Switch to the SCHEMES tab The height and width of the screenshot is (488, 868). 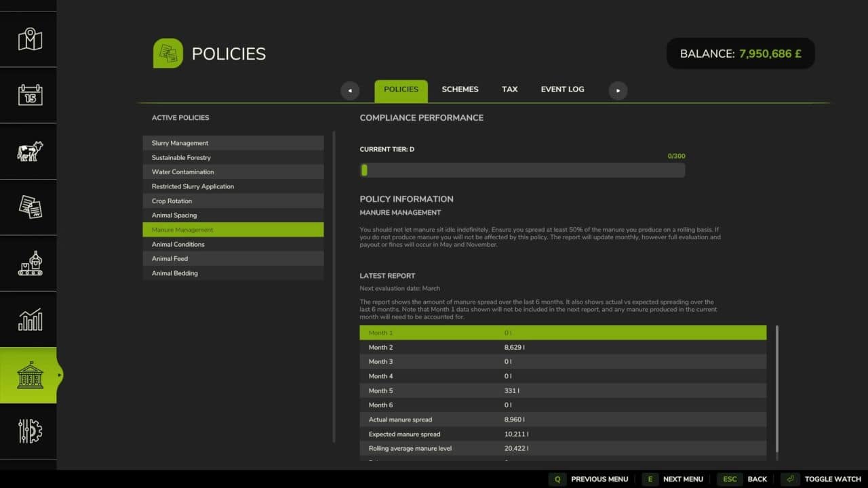(x=460, y=89)
